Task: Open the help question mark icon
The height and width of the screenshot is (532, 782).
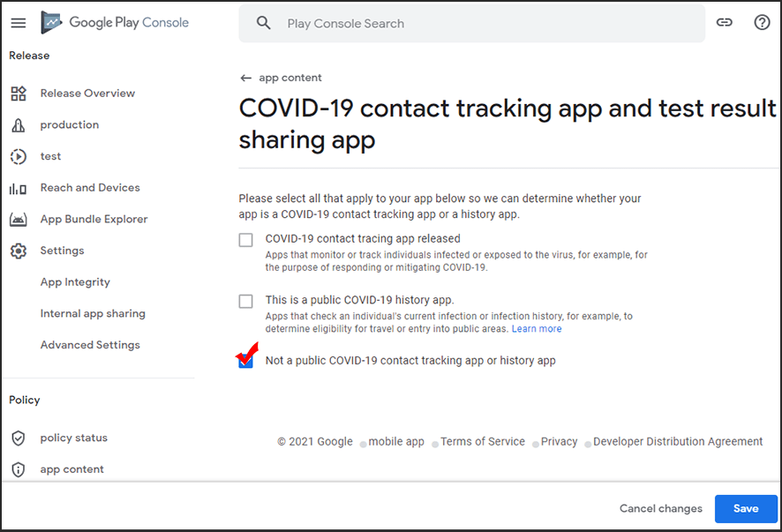Action: coord(762,23)
